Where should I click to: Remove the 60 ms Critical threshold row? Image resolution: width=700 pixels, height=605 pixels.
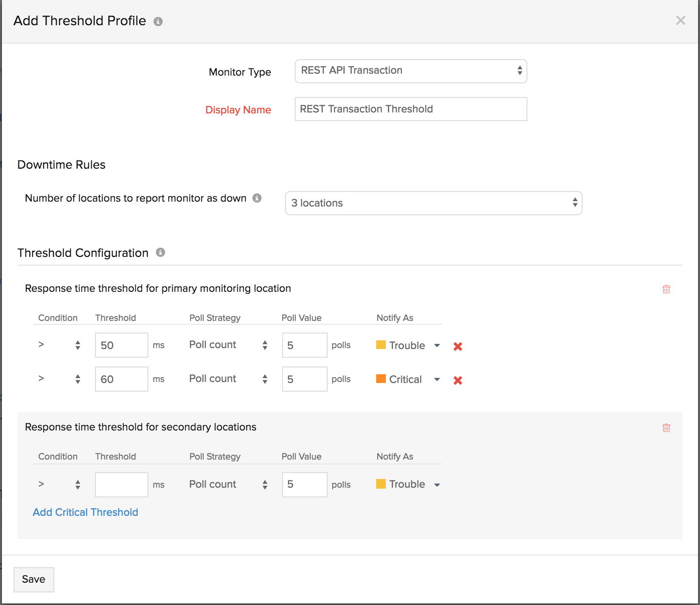pyautogui.click(x=457, y=380)
